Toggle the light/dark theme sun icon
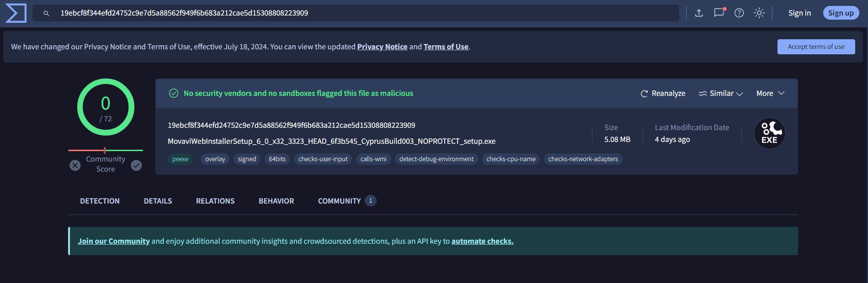Viewport: 868px width, 283px height. [x=759, y=13]
